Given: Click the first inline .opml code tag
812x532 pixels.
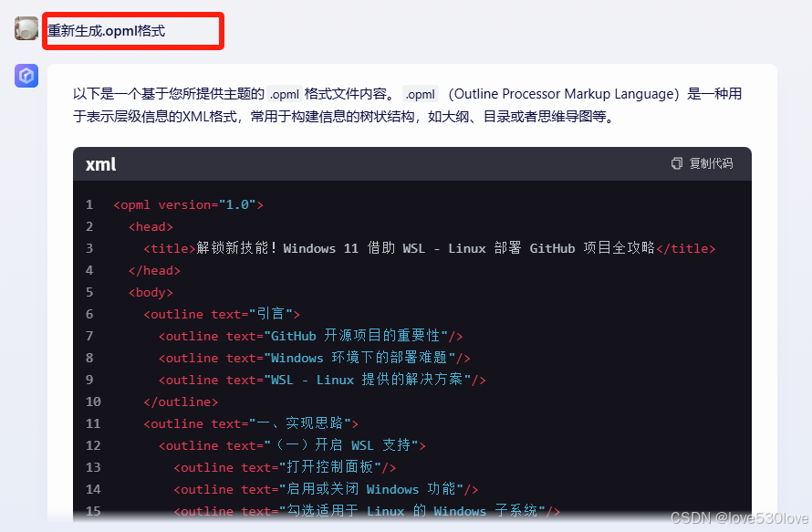Looking at the screenshot, I should 285,94.
